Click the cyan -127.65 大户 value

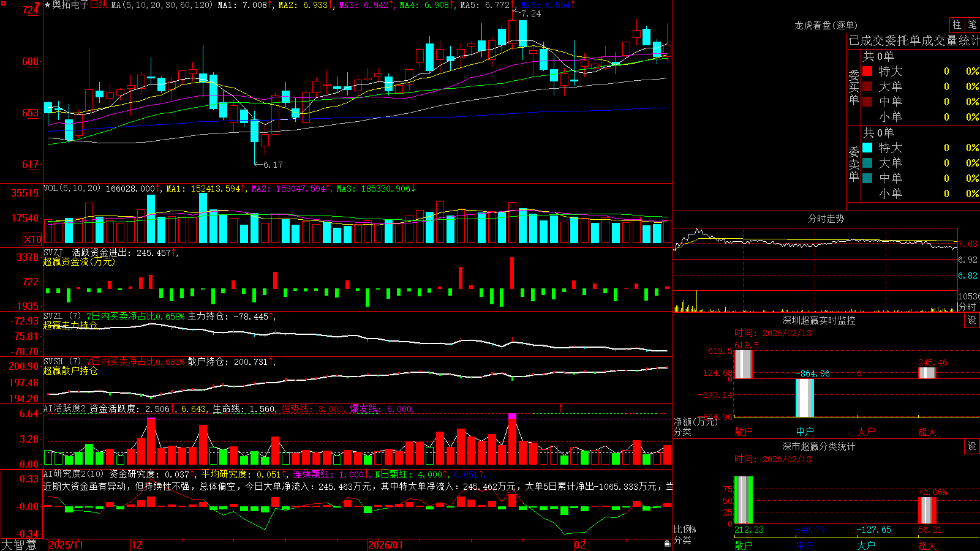pyautogui.click(x=873, y=530)
